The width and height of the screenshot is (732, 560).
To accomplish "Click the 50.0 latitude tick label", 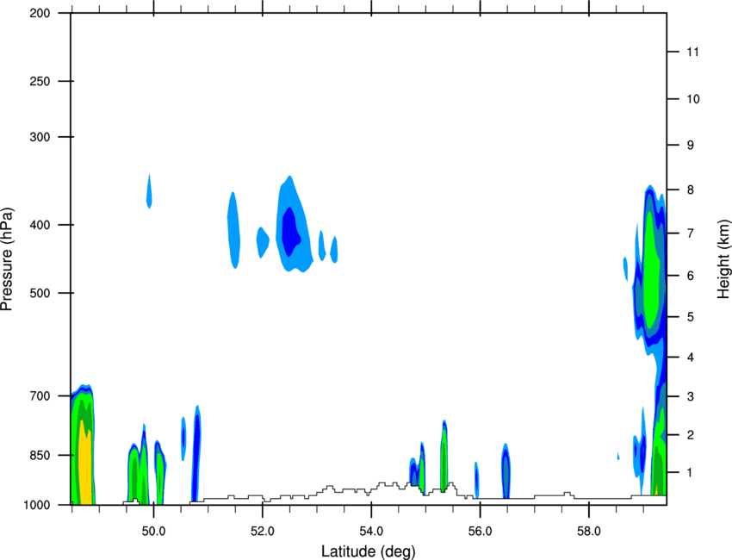I will (x=153, y=532).
